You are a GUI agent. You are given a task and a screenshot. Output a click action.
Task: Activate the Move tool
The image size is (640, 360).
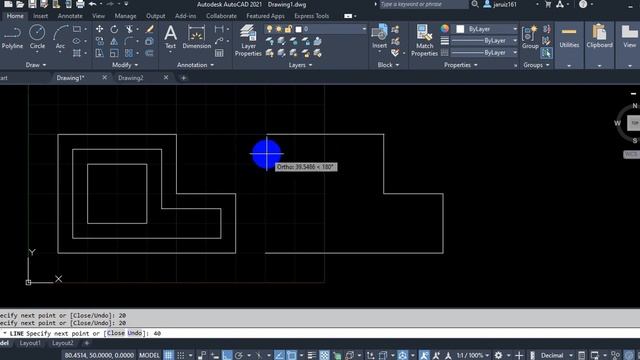point(99,29)
